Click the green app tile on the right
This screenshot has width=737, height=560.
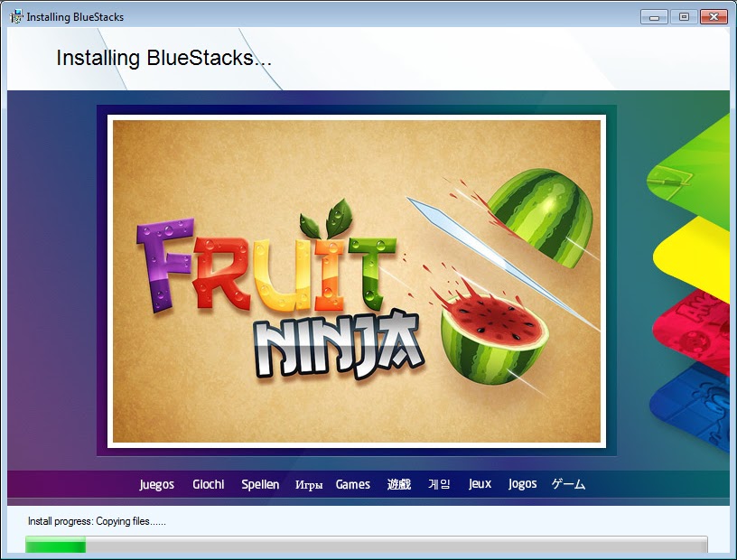(694, 172)
